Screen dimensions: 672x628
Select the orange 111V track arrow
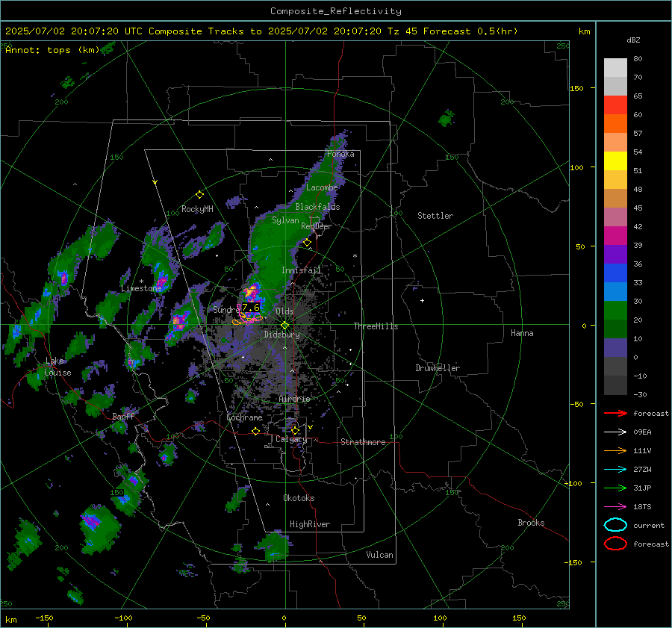(615, 450)
